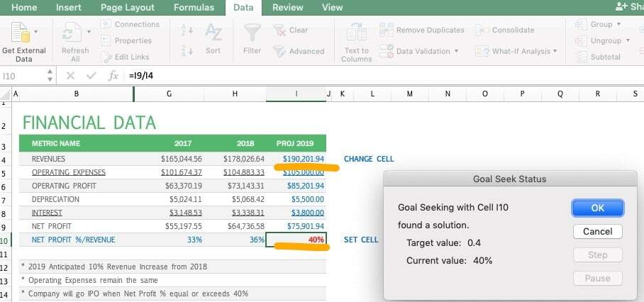The height and width of the screenshot is (302, 644).
Task: Sort ascending A to Z icon
Action: [187, 30]
